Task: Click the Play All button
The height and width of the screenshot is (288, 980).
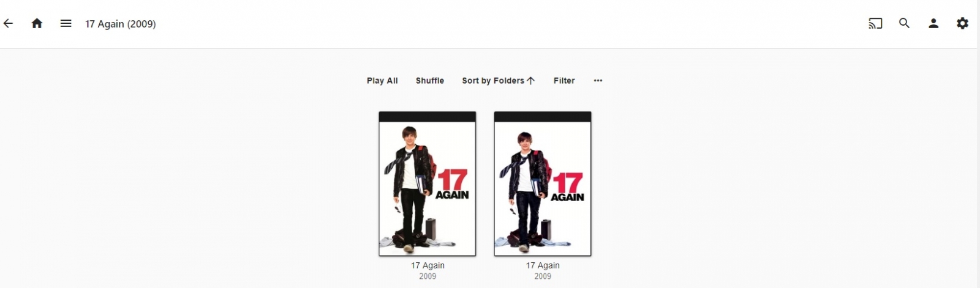Action: tap(382, 81)
